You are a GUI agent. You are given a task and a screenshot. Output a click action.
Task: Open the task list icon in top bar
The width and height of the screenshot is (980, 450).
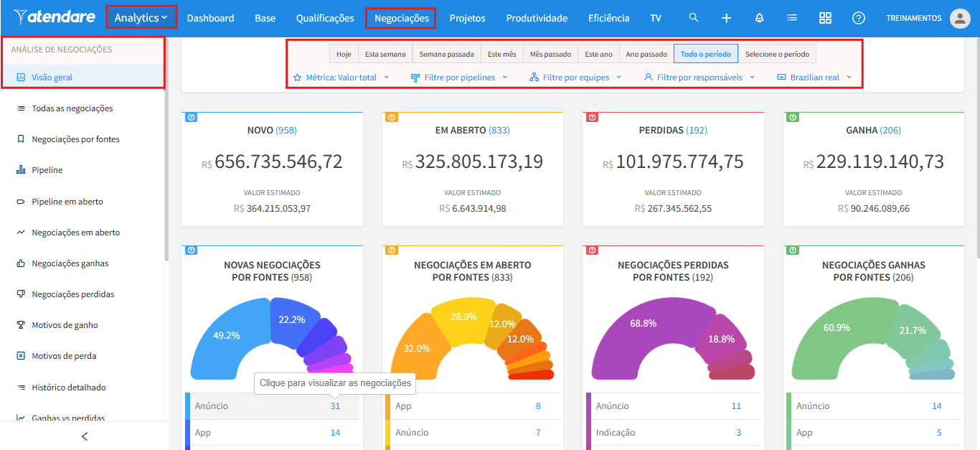tap(792, 18)
